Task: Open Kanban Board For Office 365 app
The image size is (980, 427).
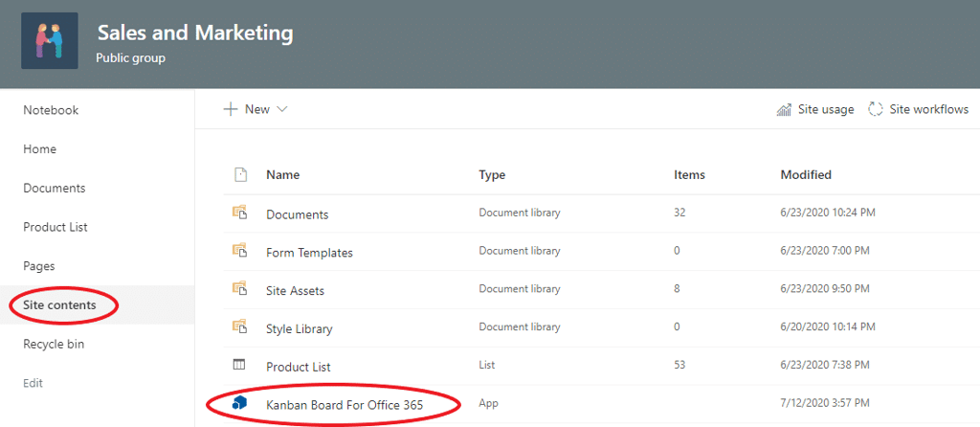Action: tap(345, 405)
